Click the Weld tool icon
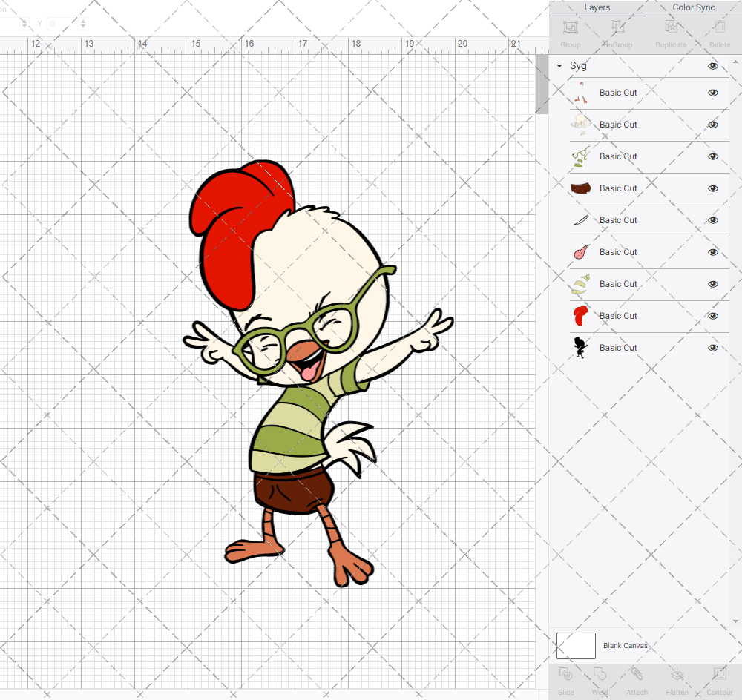 pos(600,673)
